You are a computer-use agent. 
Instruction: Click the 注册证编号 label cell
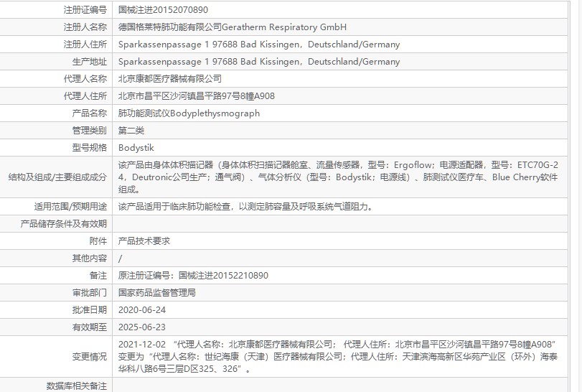point(85,9)
